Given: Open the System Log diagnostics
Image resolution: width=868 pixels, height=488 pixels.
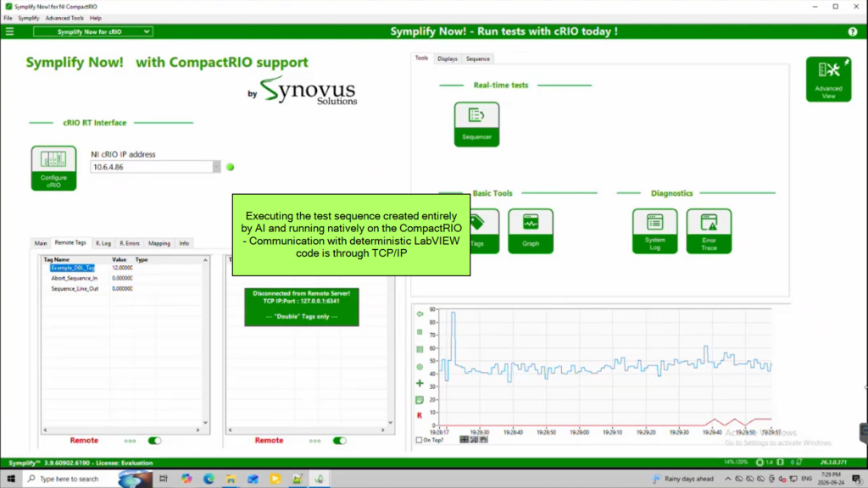Looking at the screenshot, I should (655, 231).
